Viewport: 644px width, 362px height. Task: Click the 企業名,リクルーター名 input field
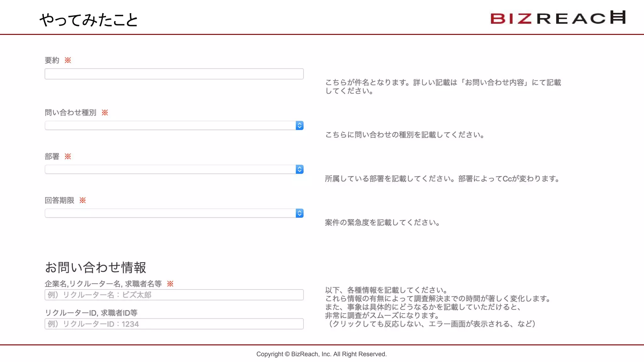[x=174, y=295]
